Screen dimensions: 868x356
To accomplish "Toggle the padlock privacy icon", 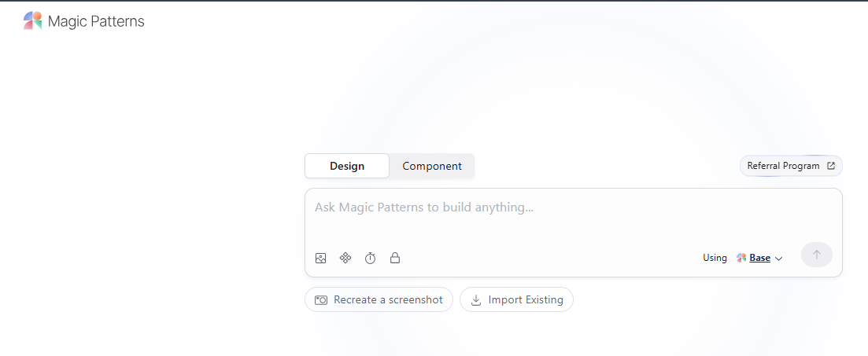I will pos(395,258).
